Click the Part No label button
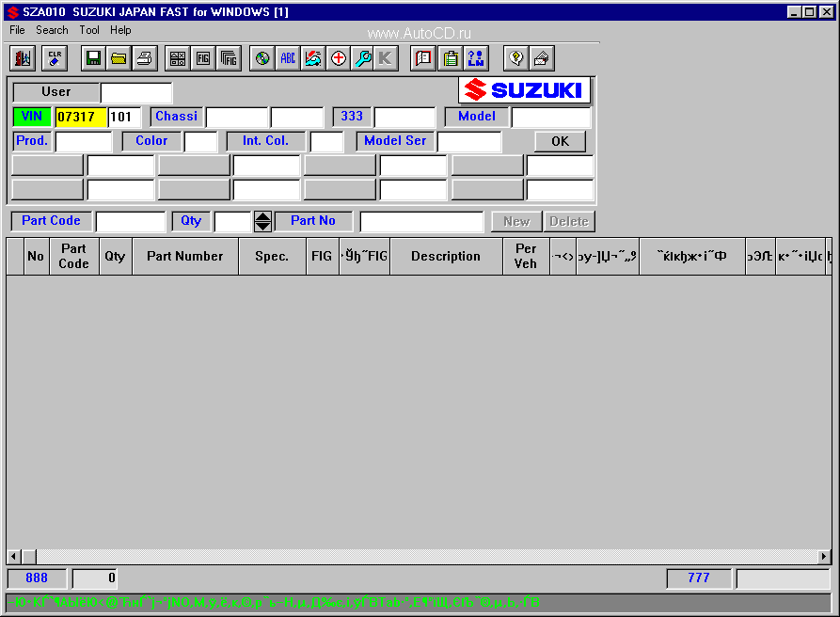The width and height of the screenshot is (840, 617). click(313, 221)
